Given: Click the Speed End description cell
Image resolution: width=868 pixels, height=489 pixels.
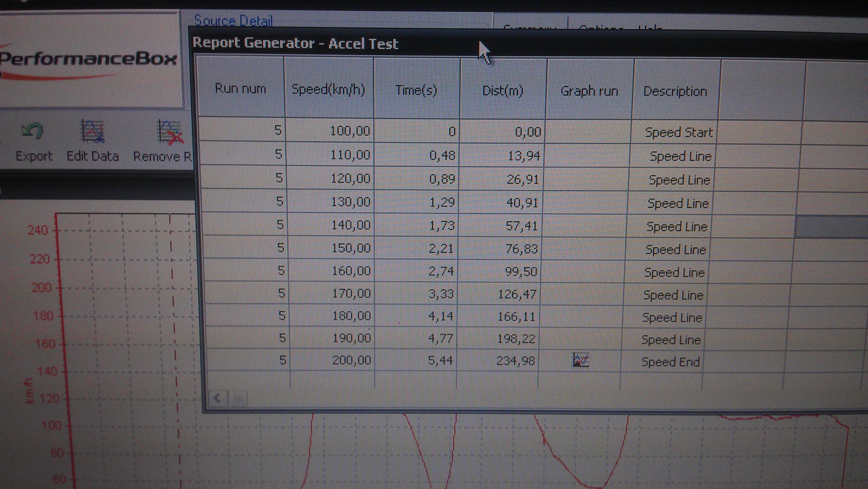Looking at the screenshot, I should click(670, 362).
